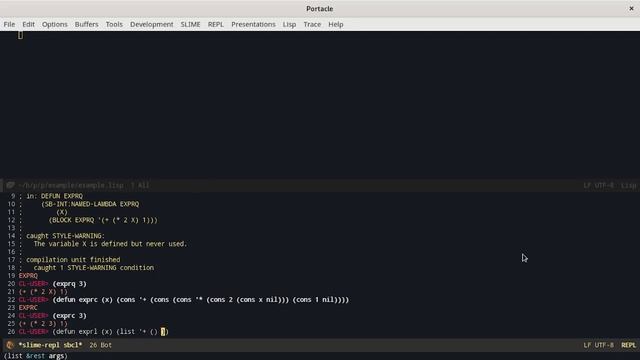
Task: Click the CL-USER> prompt on line 26
Action: pos(33,331)
